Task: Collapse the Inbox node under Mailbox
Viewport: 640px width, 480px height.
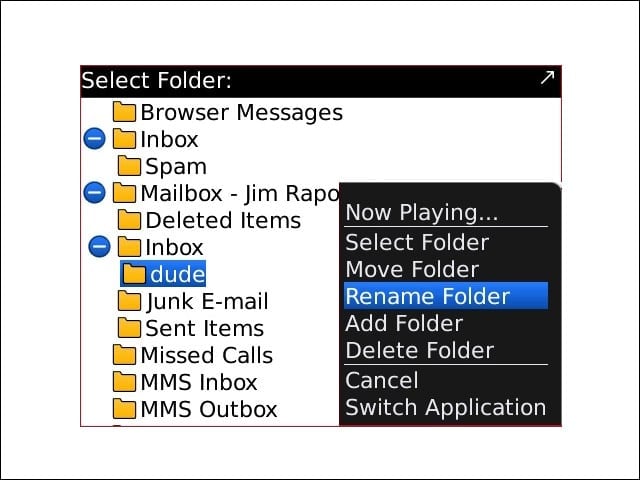Action: tap(99, 246)
